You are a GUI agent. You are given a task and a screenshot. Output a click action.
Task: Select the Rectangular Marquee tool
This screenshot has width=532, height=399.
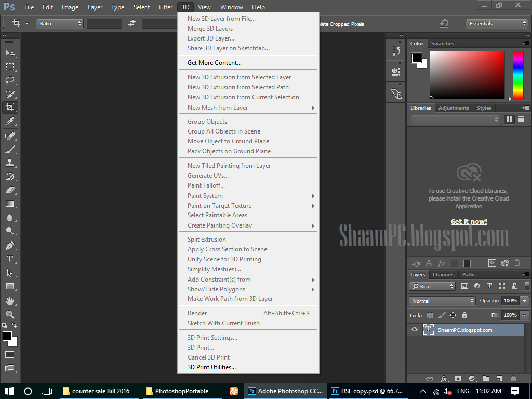(10, 67)
